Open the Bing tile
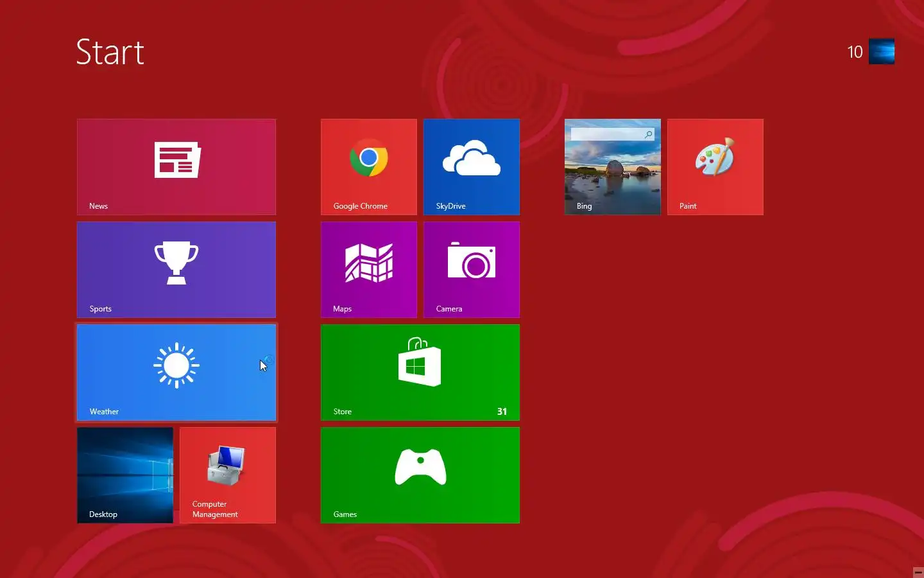924x578 pixels. click(x=613, y=167)
